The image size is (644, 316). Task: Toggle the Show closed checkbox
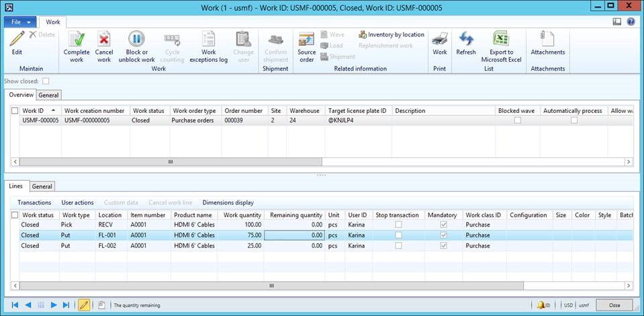point(46,81)
